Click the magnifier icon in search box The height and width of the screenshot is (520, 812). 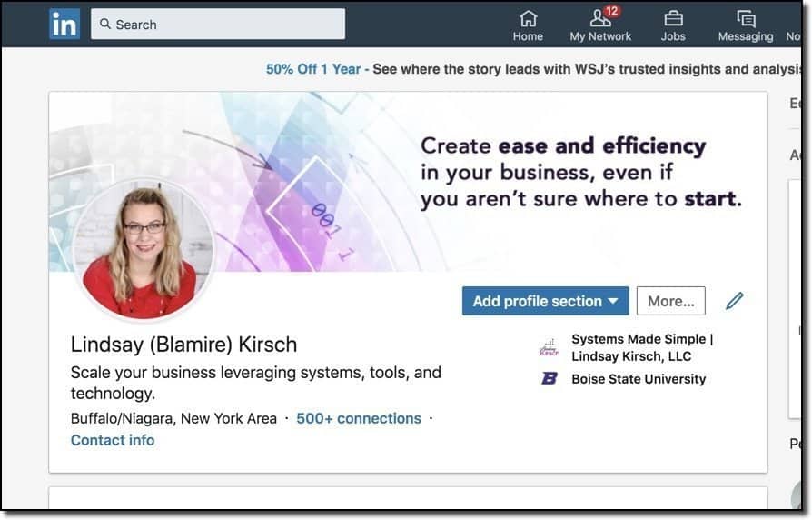coord(105,24)
